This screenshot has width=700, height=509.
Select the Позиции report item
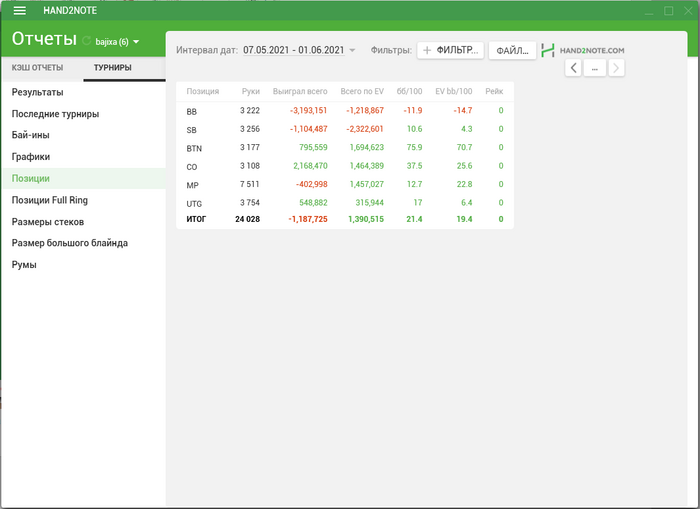[84, 178]
